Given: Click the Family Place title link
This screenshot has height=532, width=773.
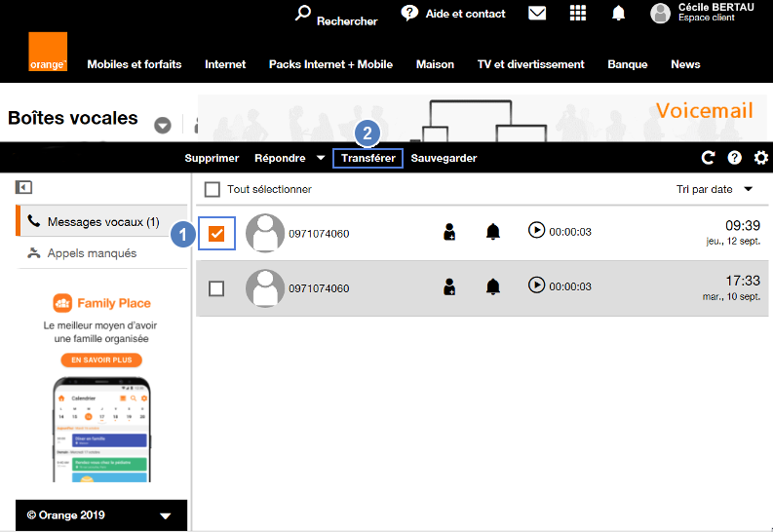Looking at the screenshot, I should 114,303.
